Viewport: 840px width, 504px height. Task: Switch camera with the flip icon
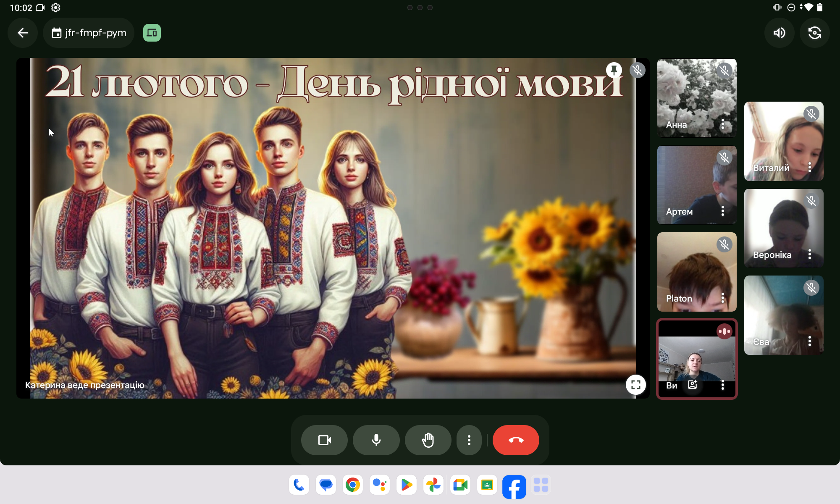pos(814,33)
